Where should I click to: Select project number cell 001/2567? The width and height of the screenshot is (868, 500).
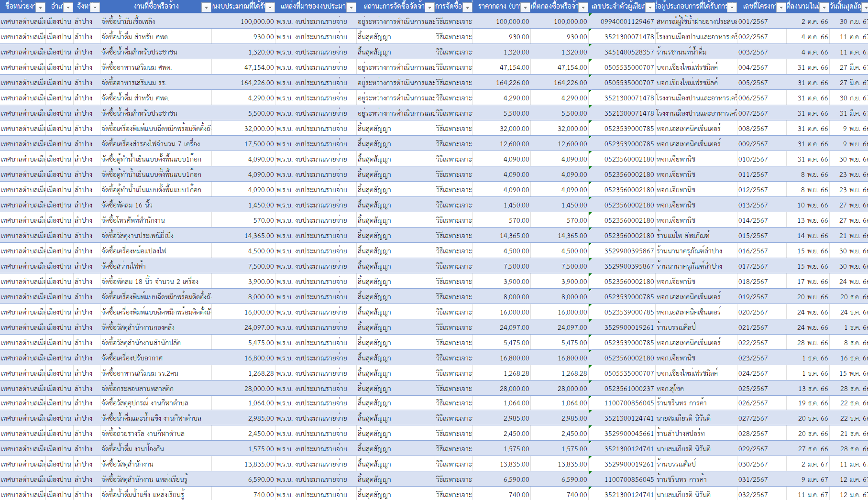click(753, 22)
